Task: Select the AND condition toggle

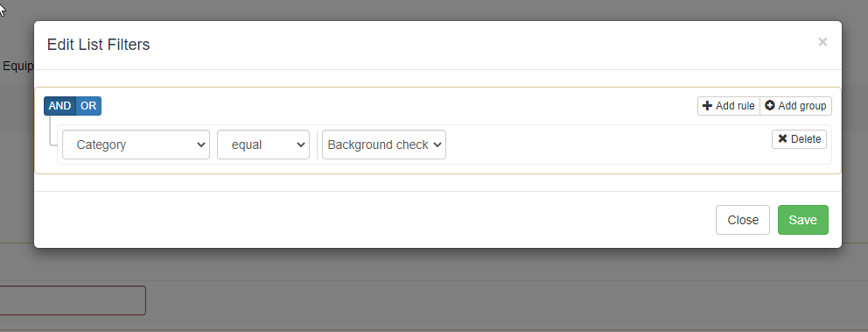Action: (x=59, y=106)
